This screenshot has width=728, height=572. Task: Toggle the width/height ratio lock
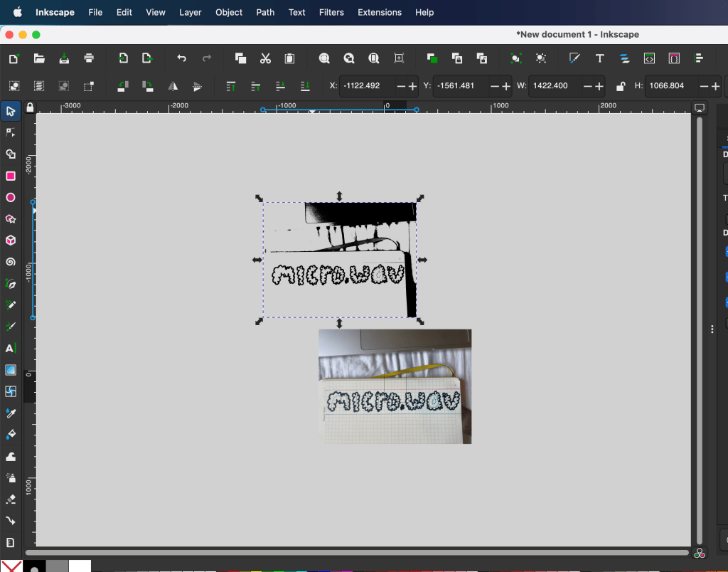tap(620, 86)
